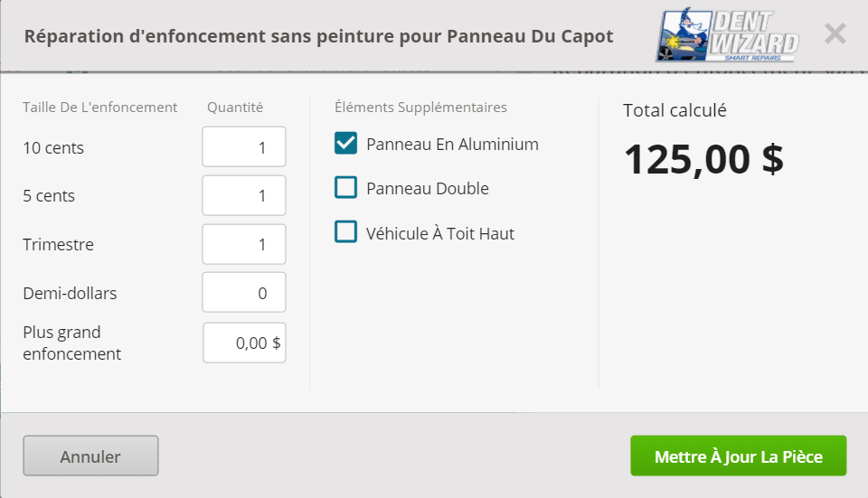Click the Dent Wizard logo
Viewport: 868px width, 498px height.
coord(727,34)
